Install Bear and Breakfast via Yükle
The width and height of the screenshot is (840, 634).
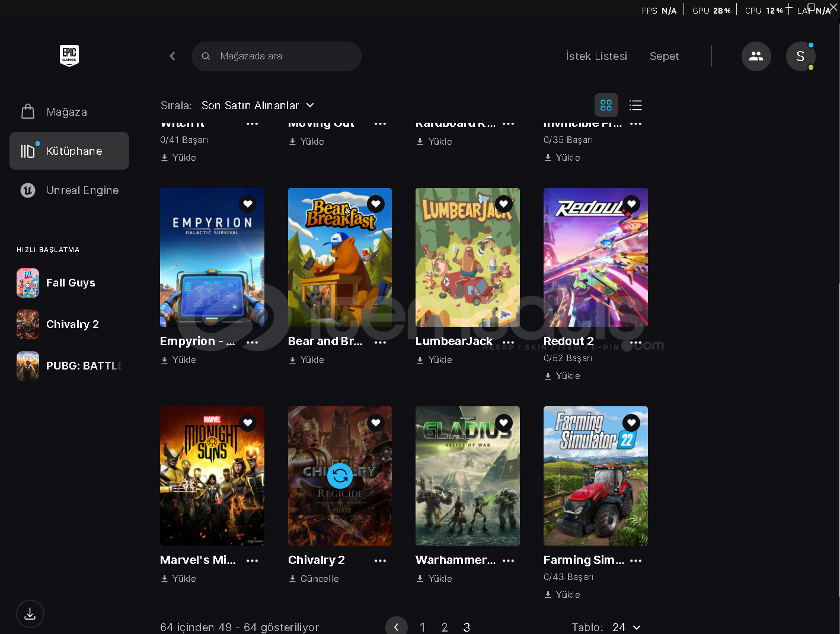[x=306, y=360]
